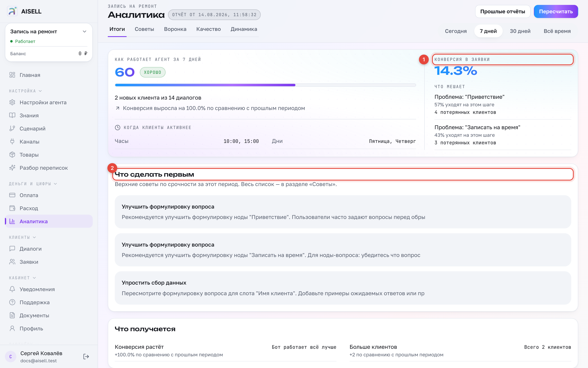This screenshot has height=368, width=588.
Task: Collapse the Кабинет sidebar section
Action: [22, 278]
